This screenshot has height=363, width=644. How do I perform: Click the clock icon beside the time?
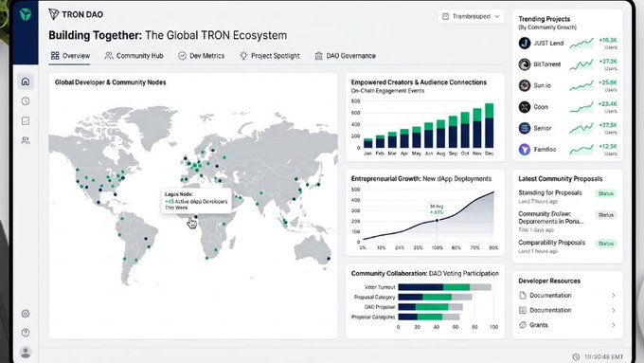576,356
